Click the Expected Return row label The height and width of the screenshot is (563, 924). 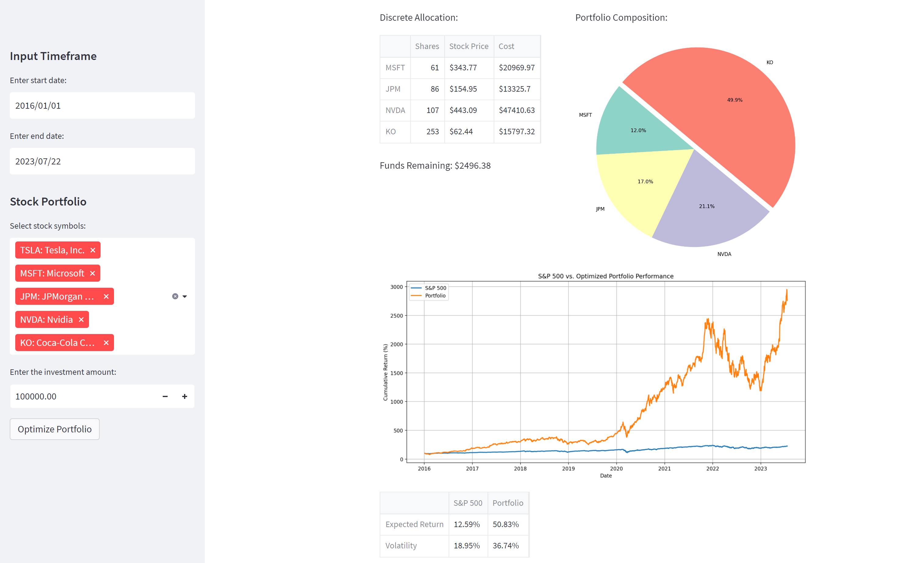414,524
